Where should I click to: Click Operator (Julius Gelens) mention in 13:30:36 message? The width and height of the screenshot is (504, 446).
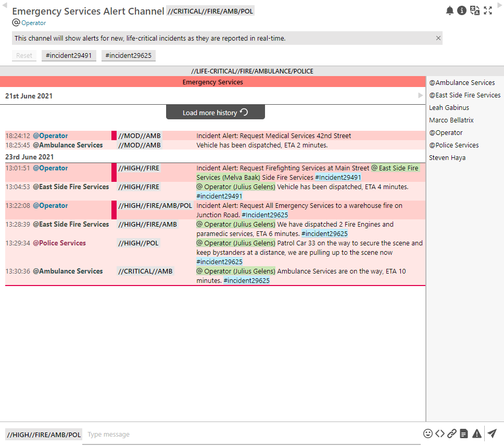click(236, 271)
